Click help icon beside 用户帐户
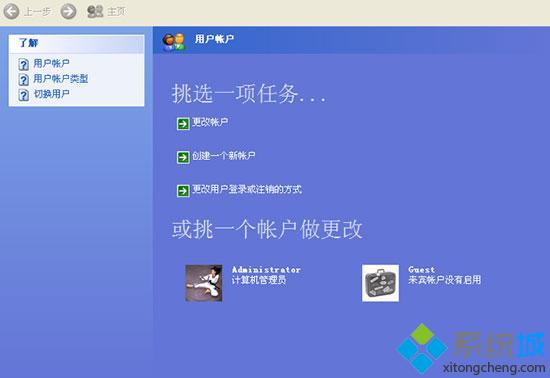Image resolution: width=550 pixels, height=378 pixels. (x=24, y=65)
